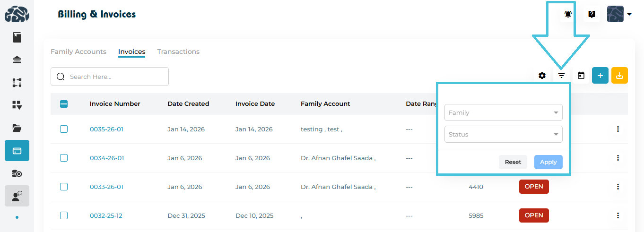Click the settings gear icon above table
Viewport: 644px width, 232px height.
point(542,76)
